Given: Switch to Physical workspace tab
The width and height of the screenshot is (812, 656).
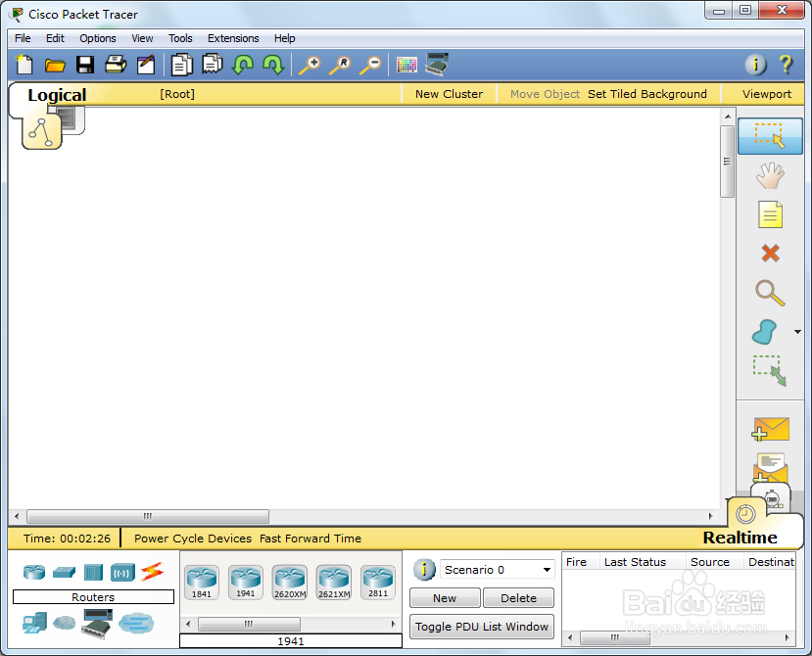Looking at the screenshot, I should click(71, 119).
